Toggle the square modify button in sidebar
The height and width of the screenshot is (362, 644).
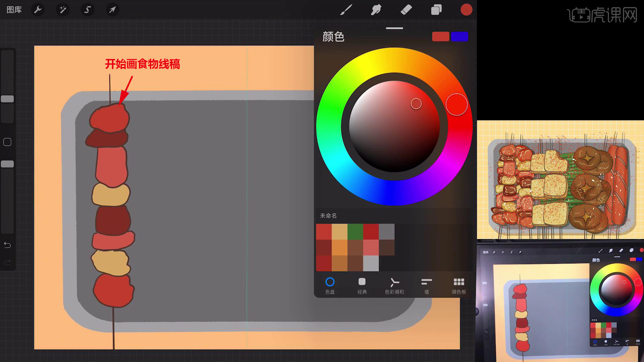pos(7,142)
